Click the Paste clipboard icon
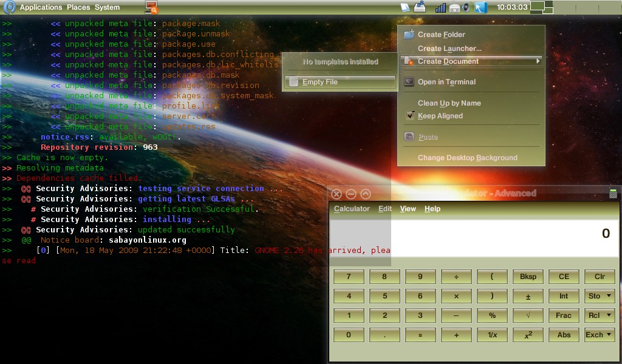 click(409, 136)
